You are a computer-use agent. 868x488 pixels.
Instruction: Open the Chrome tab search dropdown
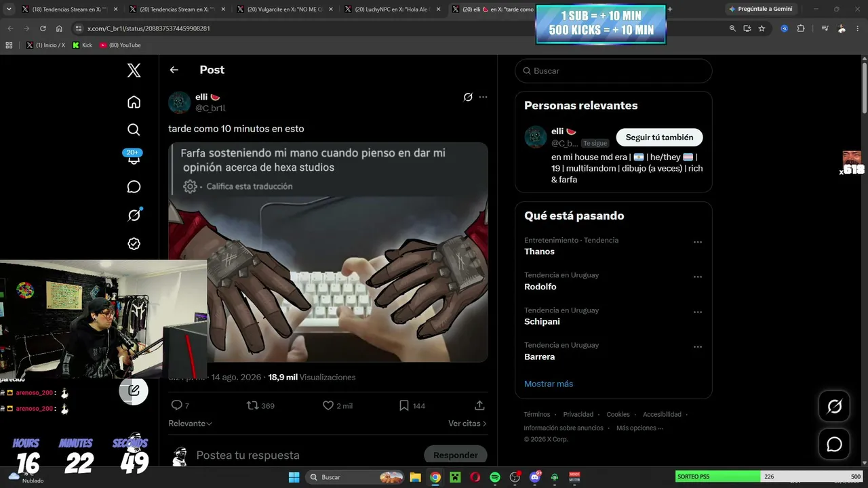point(9,9)
